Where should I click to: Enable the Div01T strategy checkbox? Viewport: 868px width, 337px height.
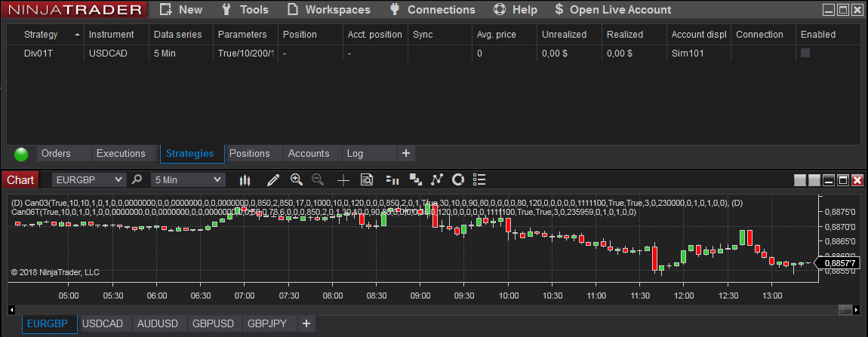pyautogui.click(x=805, y=53)
